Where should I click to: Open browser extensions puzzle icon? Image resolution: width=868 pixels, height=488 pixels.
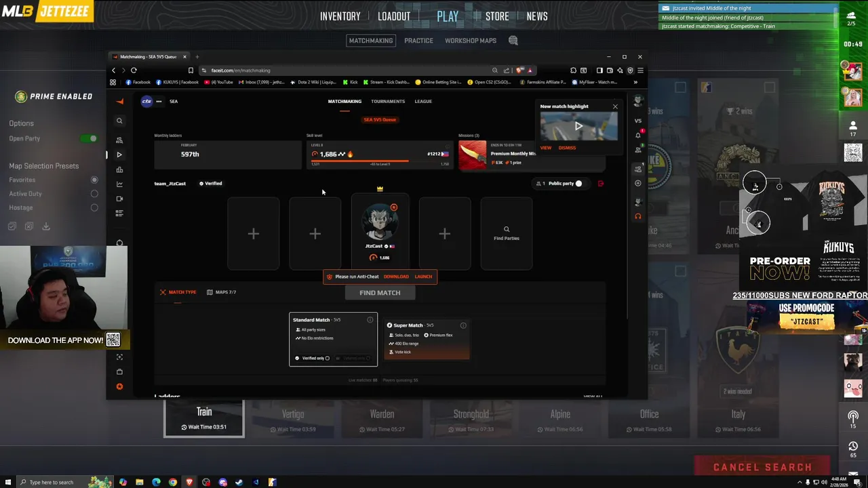(x=573, y=70)
